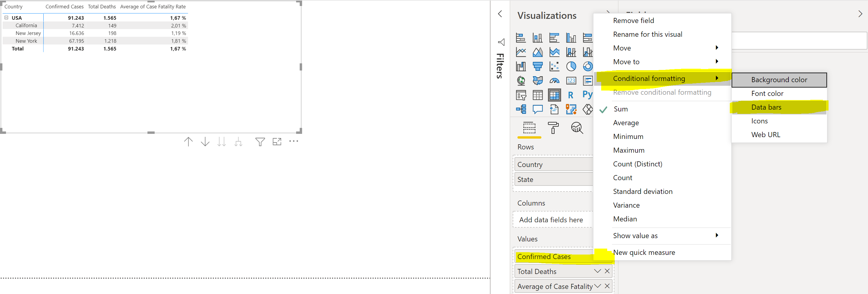868x294 pixels.
Task: Open Average of Case Fatality field chevron
Action: (597, 286)
